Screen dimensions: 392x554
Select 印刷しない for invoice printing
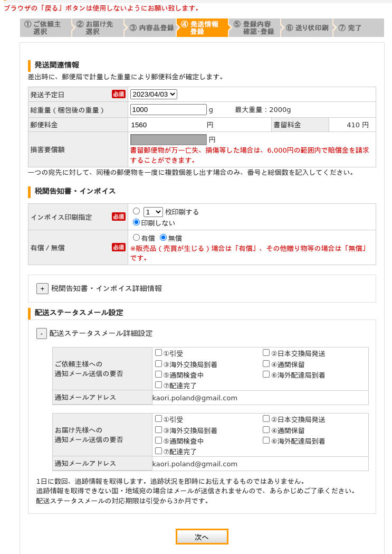137,222
